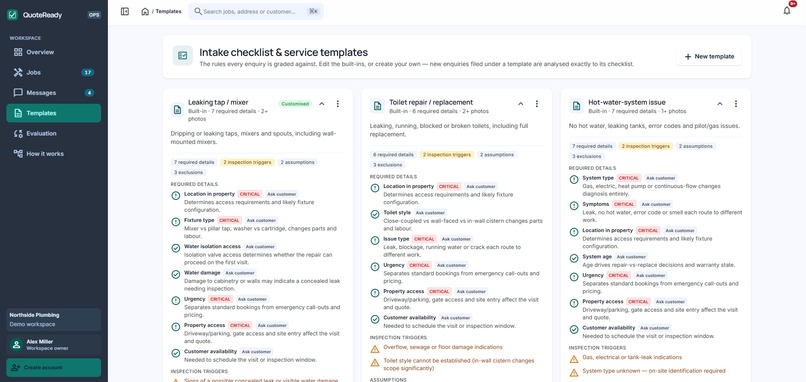The height and width of the screenshot is (382, 806).
Task: Click Ask customer tag beside Toilet style
Action: tap(430, 212)
